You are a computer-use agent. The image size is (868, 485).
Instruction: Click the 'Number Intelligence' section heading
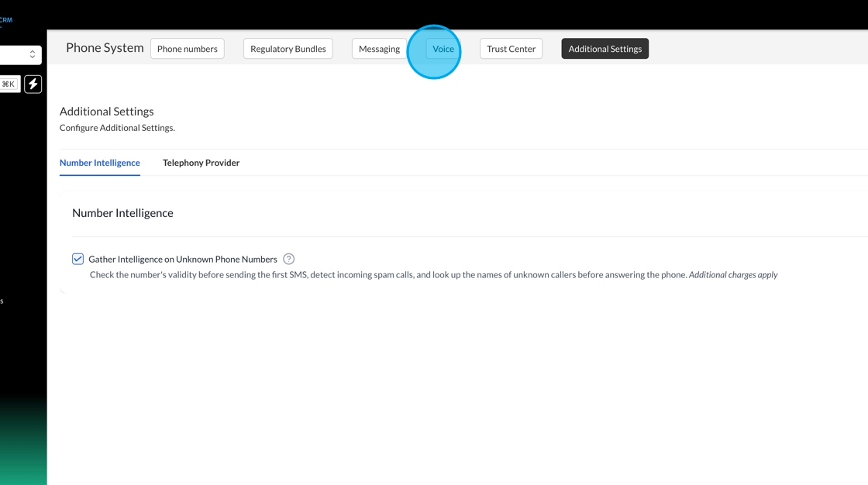point(122,213)
